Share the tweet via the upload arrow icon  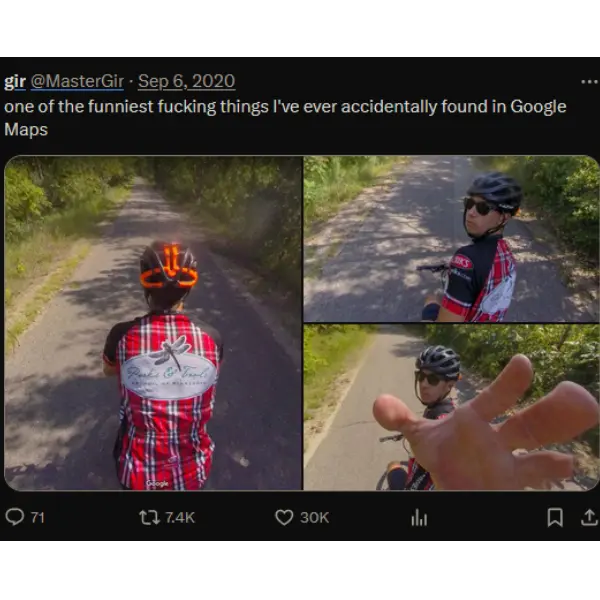point(589,517)
